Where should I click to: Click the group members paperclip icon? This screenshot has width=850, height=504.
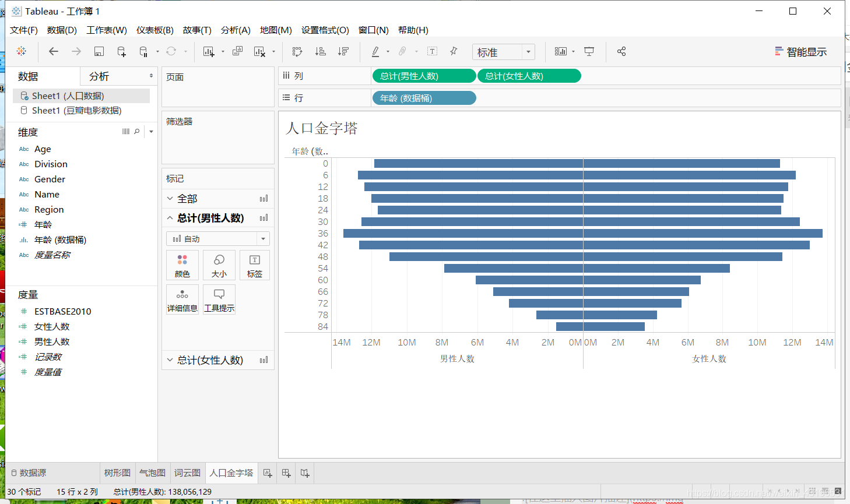click(x=402, y=51)
